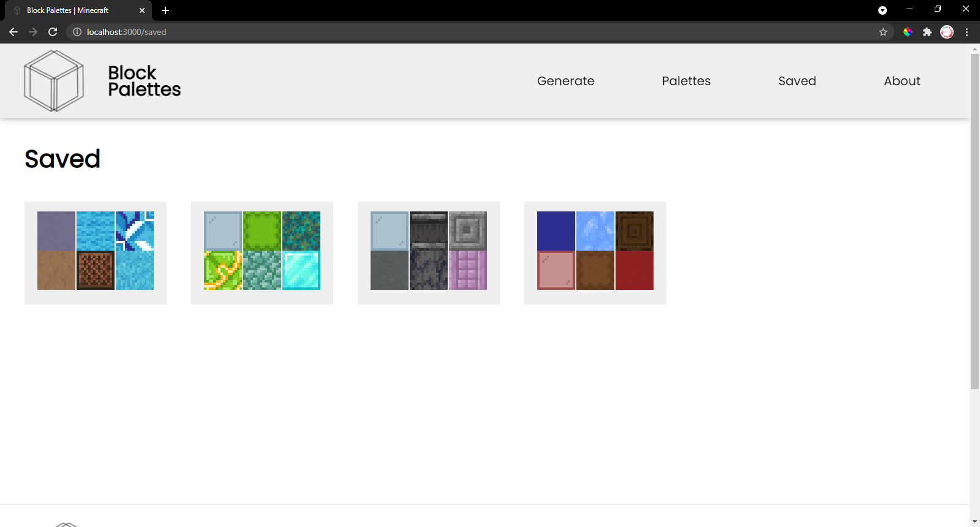Click the dark blue block in fourth palette
980x527 pixels.
(556, 231)
